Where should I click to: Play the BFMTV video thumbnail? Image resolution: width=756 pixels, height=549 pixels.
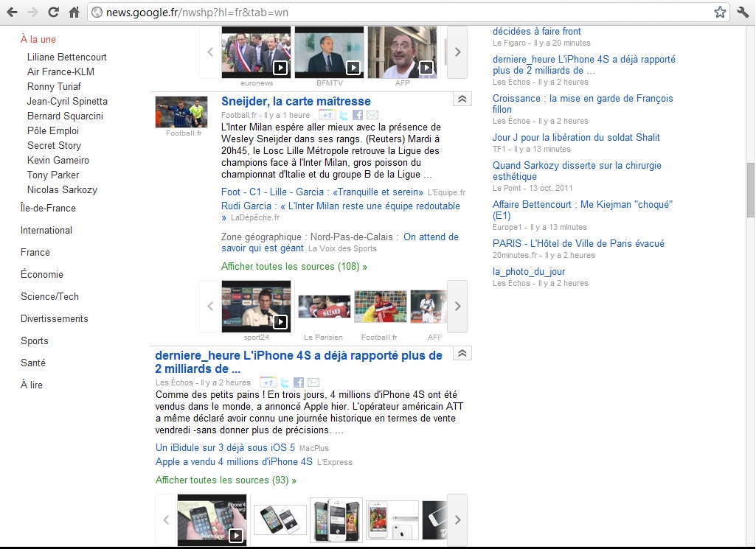coord(329,52)
